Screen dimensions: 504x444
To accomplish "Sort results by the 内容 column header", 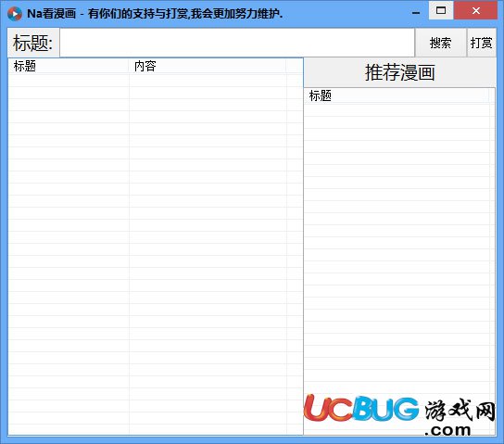I will pos(208,66).
